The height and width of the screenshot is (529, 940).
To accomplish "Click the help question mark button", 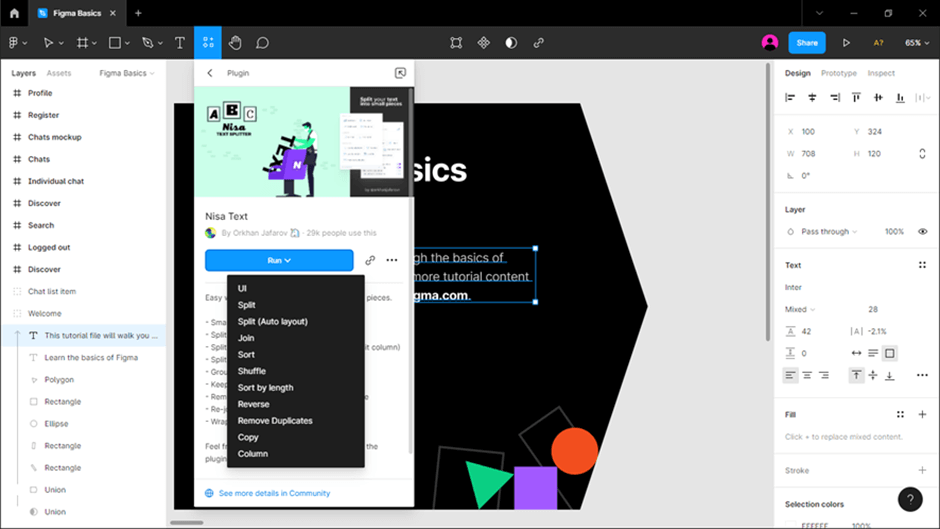I will coord(910,499).
